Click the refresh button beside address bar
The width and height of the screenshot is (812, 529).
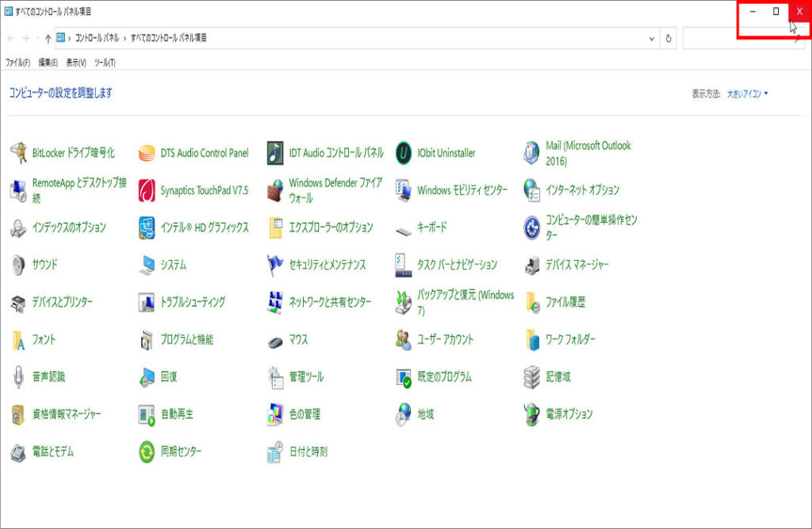click(670, 38)
